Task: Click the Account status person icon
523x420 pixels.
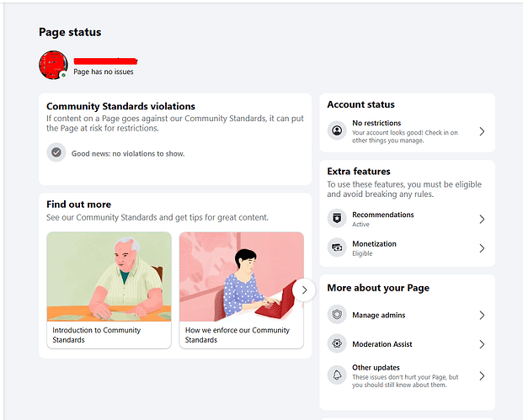Action: point(337,130)
